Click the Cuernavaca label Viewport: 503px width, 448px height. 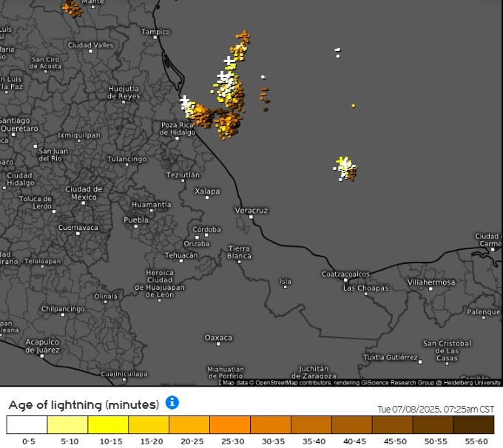click(x=78, y=228)
